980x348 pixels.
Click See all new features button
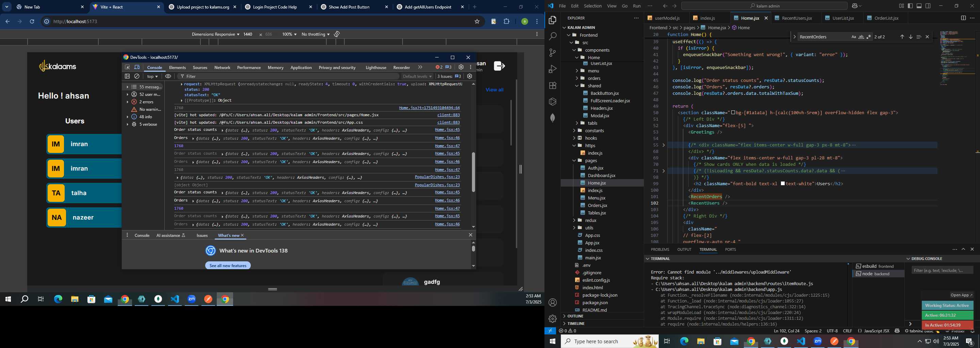point(228,265)
